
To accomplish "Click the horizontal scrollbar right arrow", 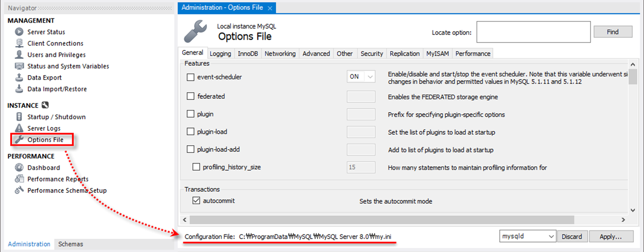I will click(624, 220).
